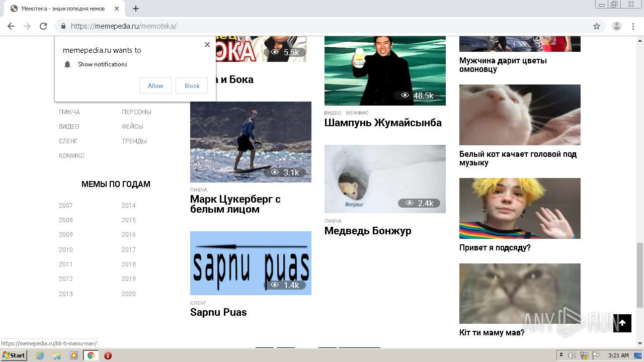Open the red Opera taskbar icon
This screenshot has height=362, width=644.
coord(108,355)
